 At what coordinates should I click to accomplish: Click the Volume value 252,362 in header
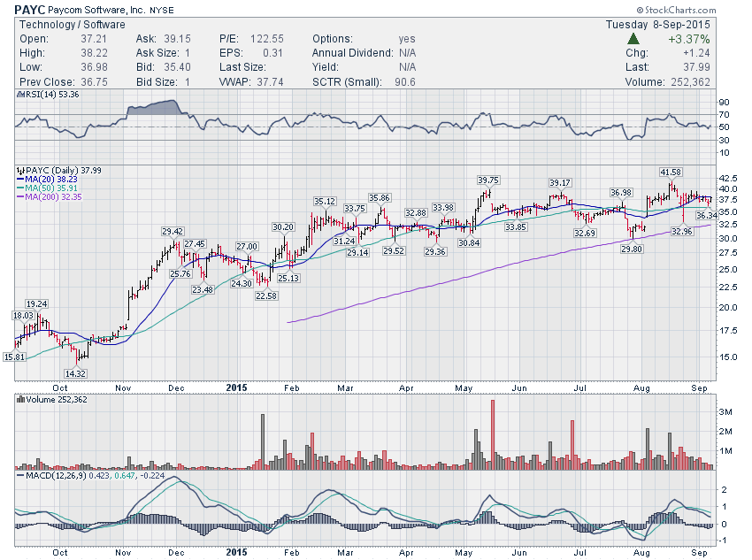pos(690,82)
